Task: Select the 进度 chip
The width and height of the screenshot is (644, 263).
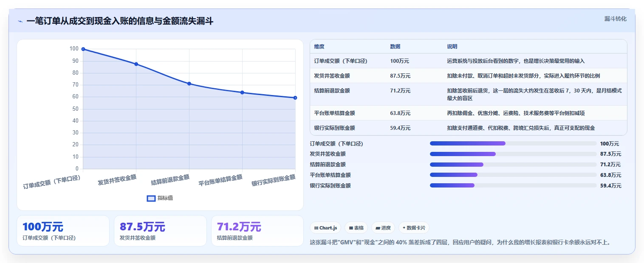Action: [x=383, y=228]
